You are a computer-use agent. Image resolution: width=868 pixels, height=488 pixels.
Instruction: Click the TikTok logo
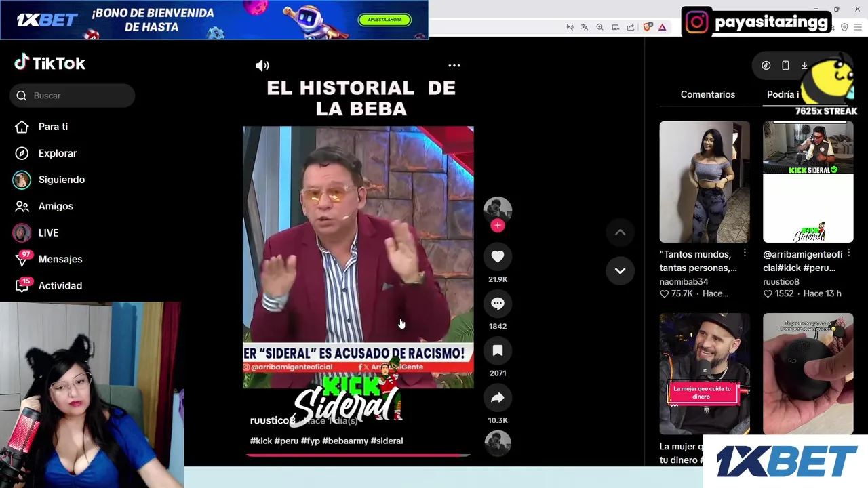(x=50, y=63)
